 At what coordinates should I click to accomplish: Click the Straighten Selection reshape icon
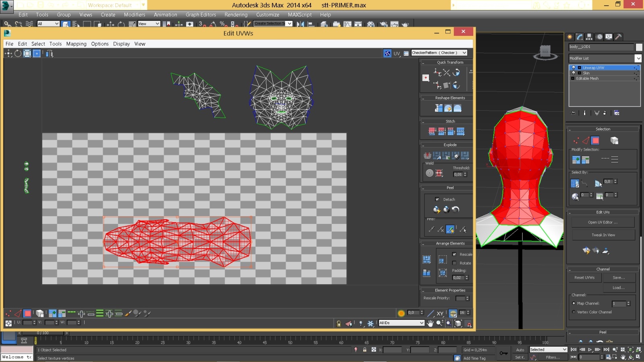tap(439, 108)
